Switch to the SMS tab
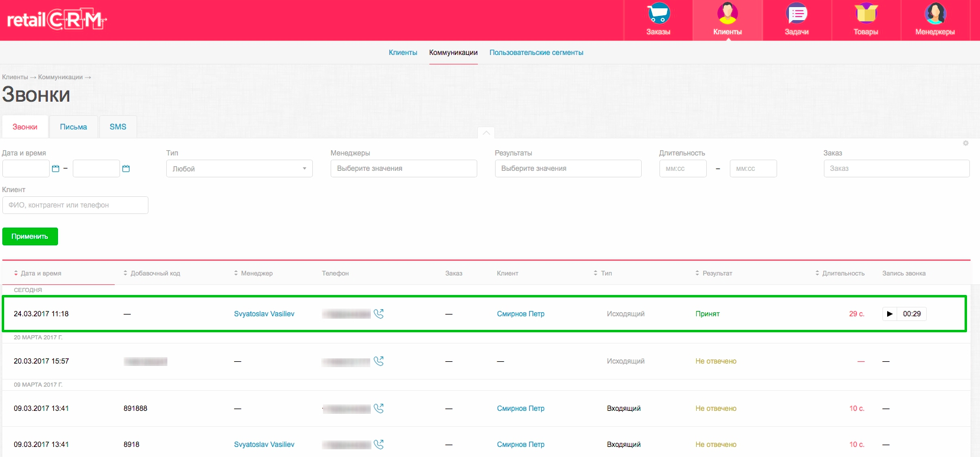The height and width of the screenshot is (457, 980). [118, 127]
